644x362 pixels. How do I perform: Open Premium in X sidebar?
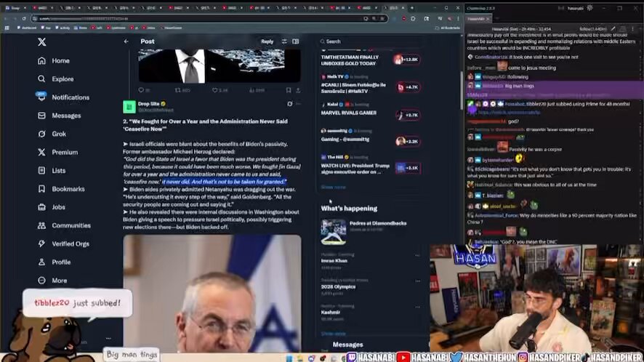pos(58,152)
